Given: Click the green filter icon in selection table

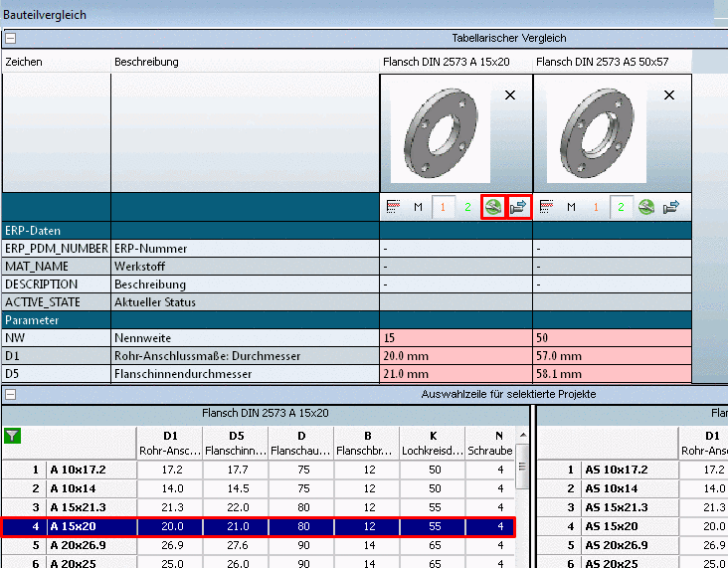Looking at the screenshot, I should 12,435.
